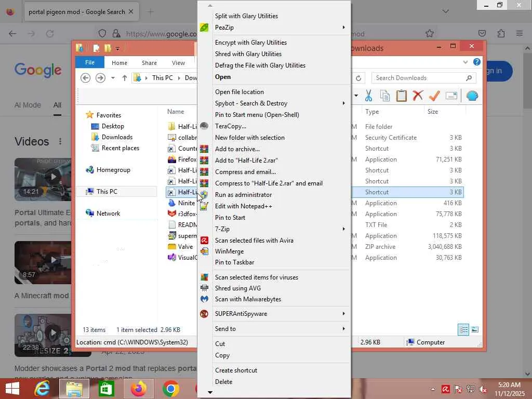Select Recent places in Favorites
Screen dimensions: 532x399
(120, 148)
